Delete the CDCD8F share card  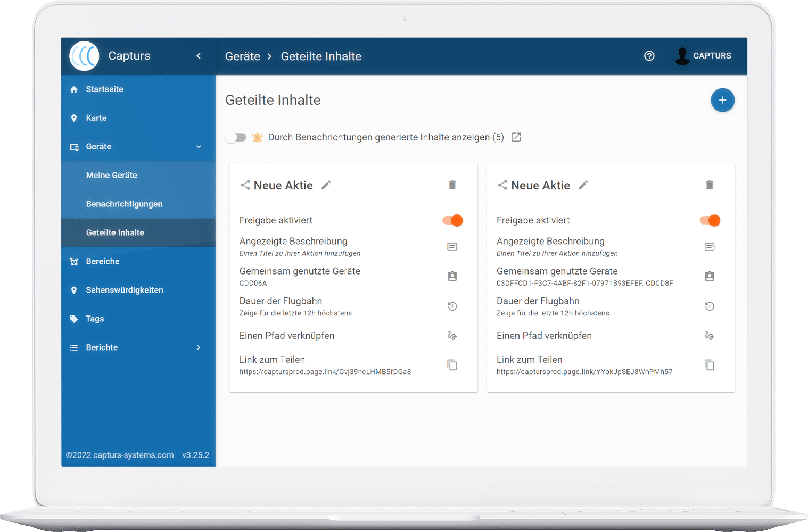710,185
